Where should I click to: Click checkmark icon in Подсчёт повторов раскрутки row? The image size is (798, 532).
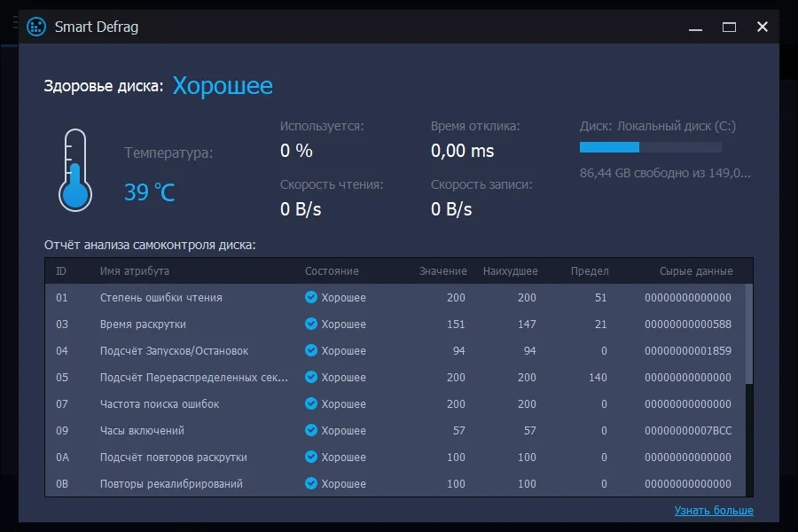point(311,457)
